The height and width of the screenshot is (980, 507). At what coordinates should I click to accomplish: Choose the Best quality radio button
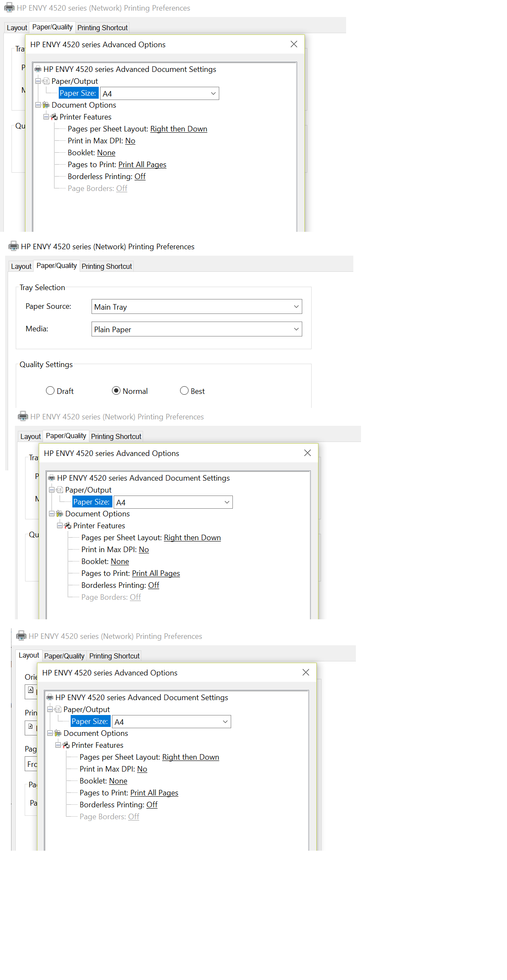pyautogui.click(x=184, y=390)
